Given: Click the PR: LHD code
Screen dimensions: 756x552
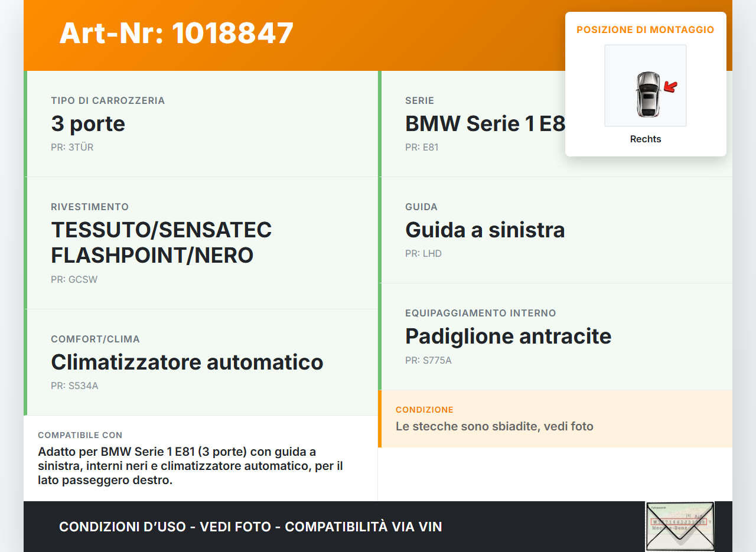Looking at the screenshot, I should click(423, 254).
